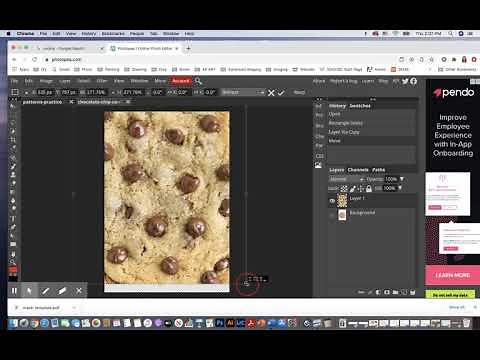Select the Type tool
Image resolution: width=480 pixels, height=360 pixels.
[13, 219]
